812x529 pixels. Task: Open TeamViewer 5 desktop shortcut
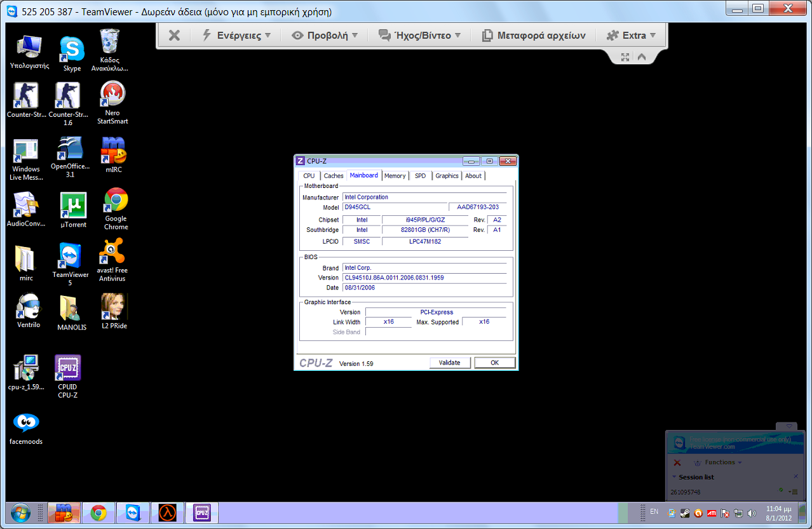click(x=70, y=264)
